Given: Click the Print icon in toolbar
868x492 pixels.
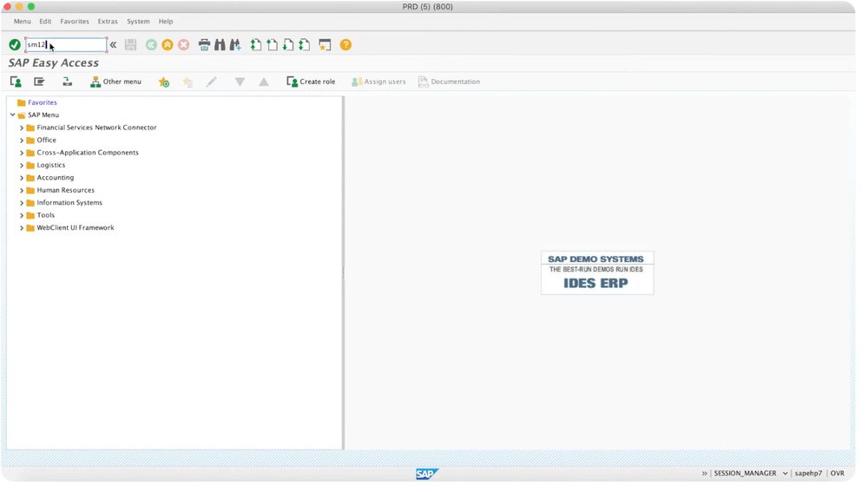Looking at the screenshot, I should pyautogui.click(x=204, y=45).
